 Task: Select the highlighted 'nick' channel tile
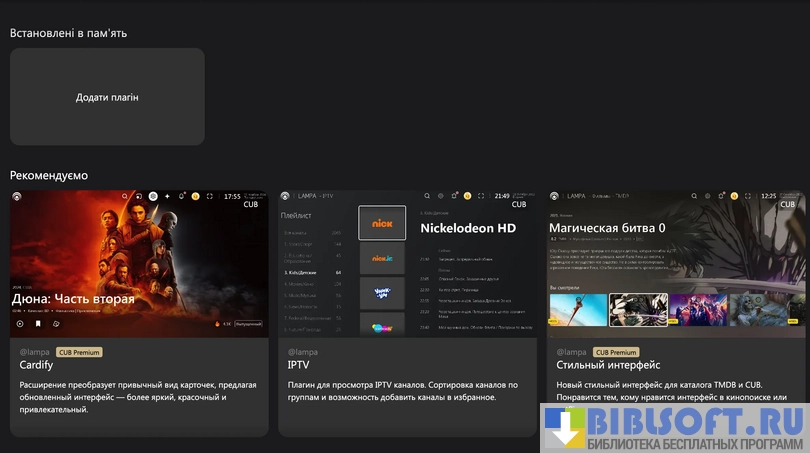pyautogui.click(x=382, y=223)
